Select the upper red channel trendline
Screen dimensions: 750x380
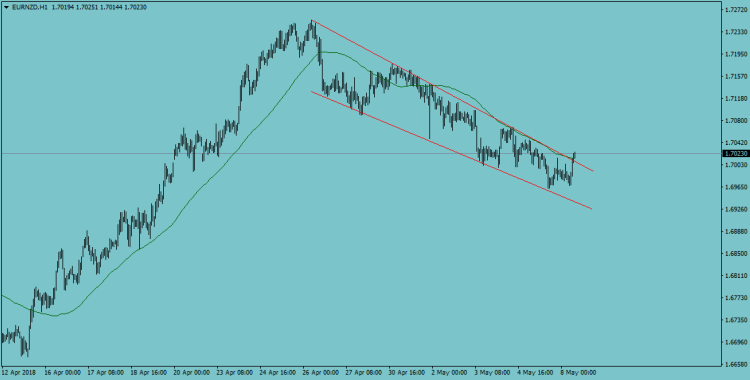[x=452, y=96]
